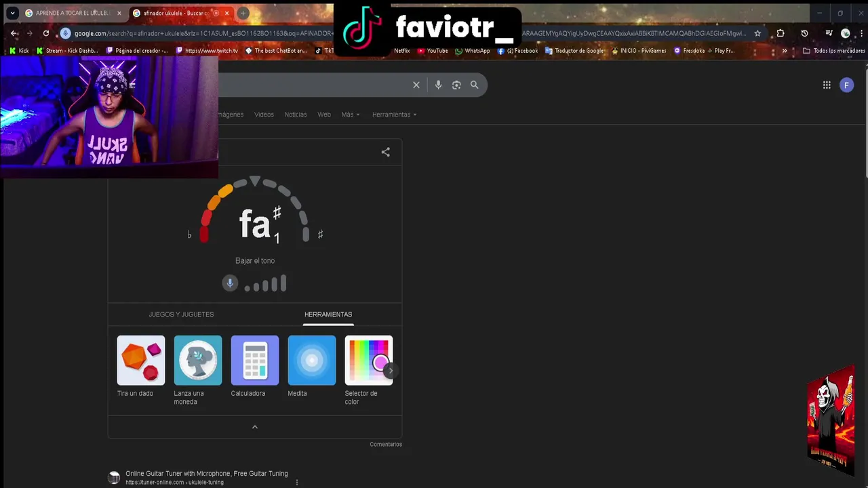This screenshot has width=868, height=488.
Task: Click the Comentarios feedback link
Action: 386,445
